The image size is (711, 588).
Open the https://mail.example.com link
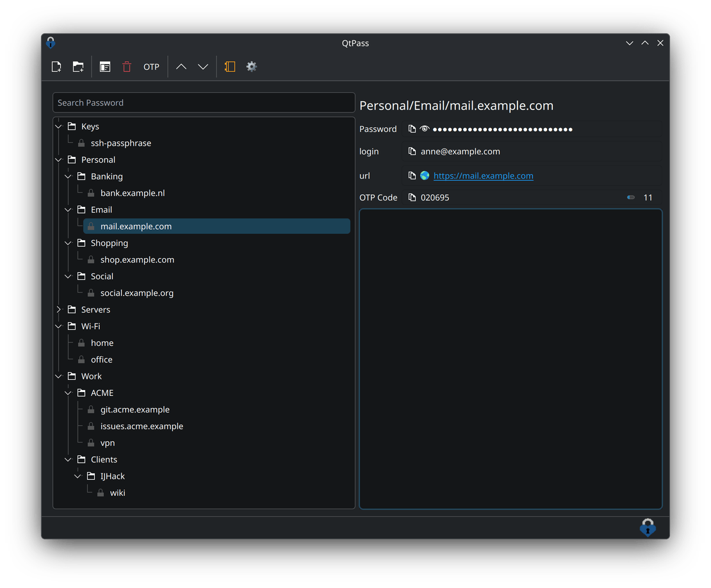click(483, 176)
